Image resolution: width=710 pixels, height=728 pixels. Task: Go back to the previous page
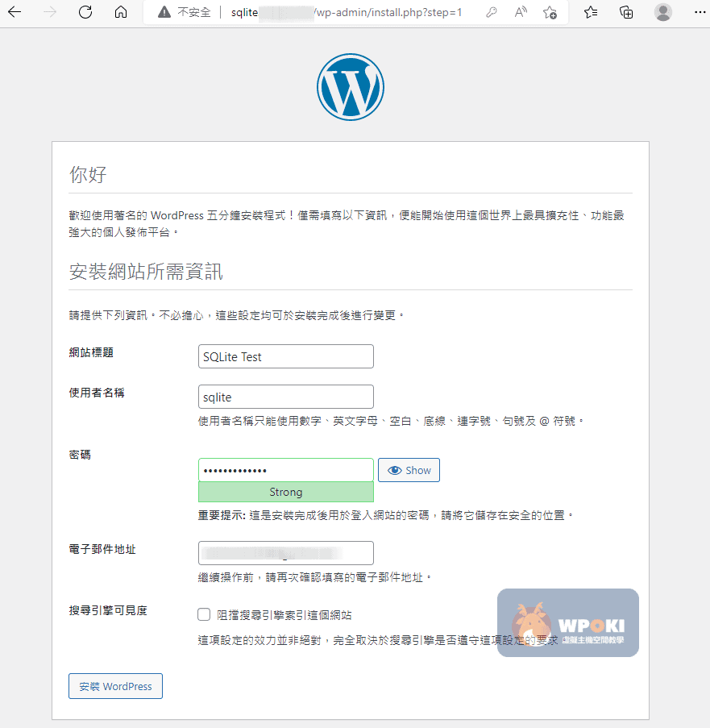[15, 12]
